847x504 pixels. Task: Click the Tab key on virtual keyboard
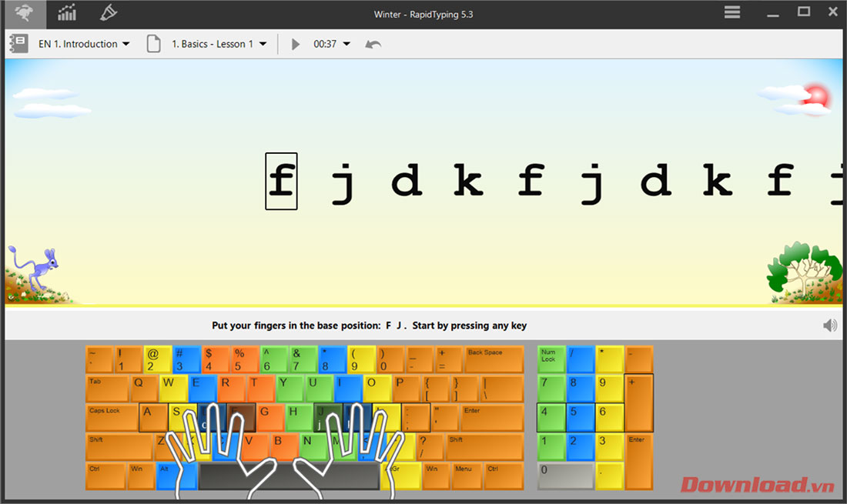[106, 388]
